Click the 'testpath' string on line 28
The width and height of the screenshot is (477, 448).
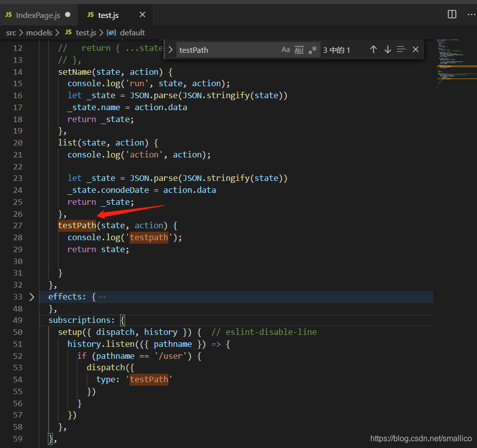149,238
